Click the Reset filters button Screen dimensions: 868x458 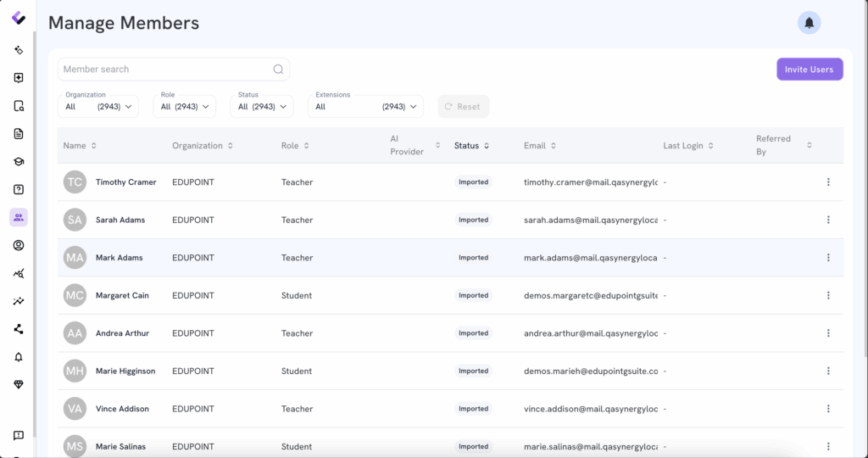pos(463,107)
